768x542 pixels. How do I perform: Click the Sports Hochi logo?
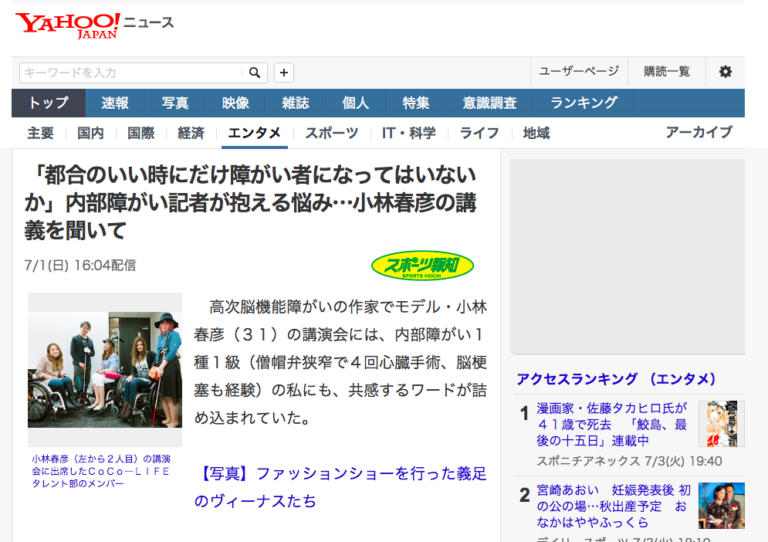(422, 265)
